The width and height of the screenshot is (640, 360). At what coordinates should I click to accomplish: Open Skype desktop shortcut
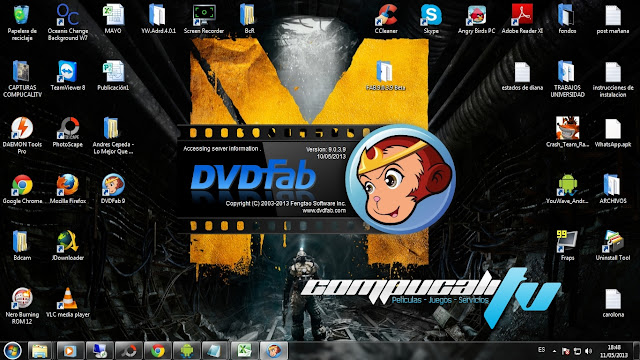pos(431,16)
